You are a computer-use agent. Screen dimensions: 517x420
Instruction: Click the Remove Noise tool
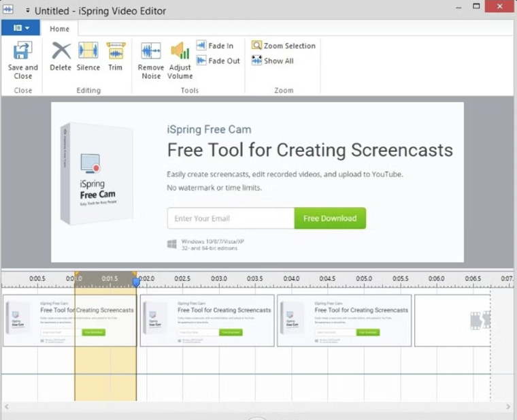point(151,61)
